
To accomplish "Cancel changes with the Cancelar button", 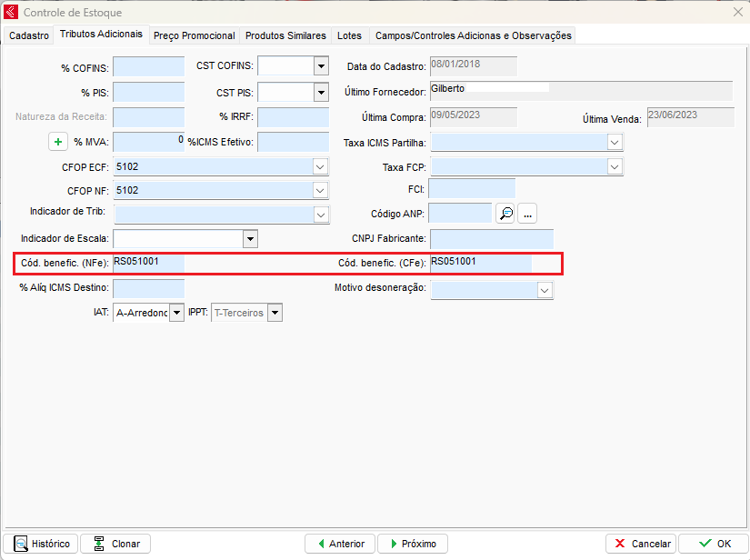I will tap(640, 544).
